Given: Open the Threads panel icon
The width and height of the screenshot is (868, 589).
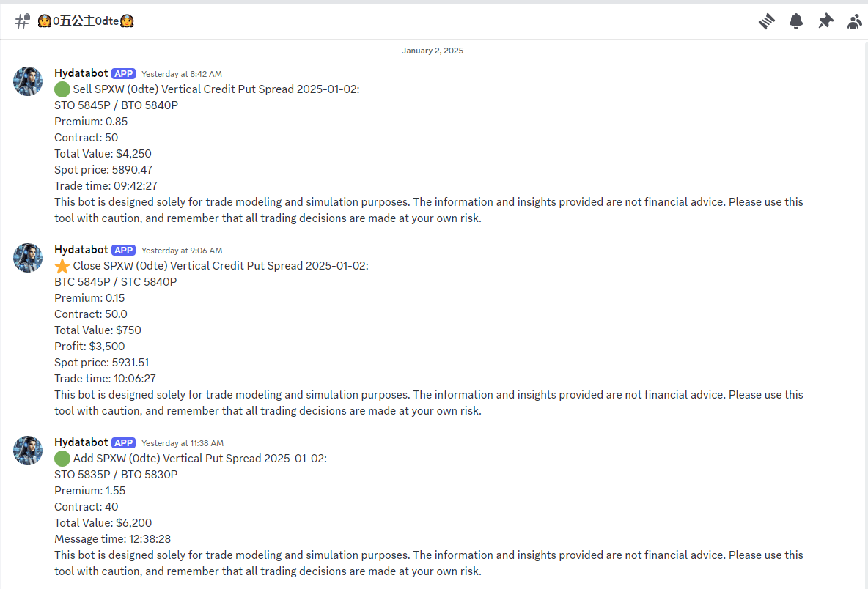Looking at the screenshot, I should coord(767,21).
